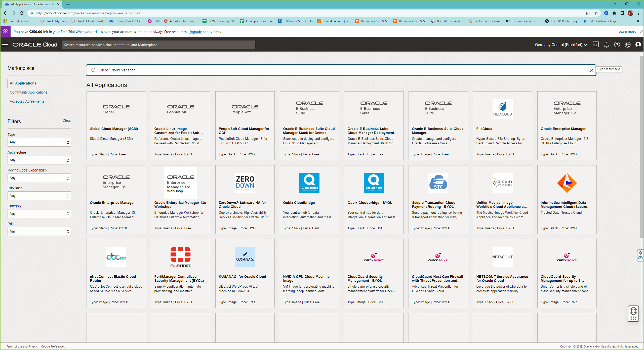Open the browser extensions puzzle icon
The height and width of the screenshot is (350, 644).
(614, 13)
